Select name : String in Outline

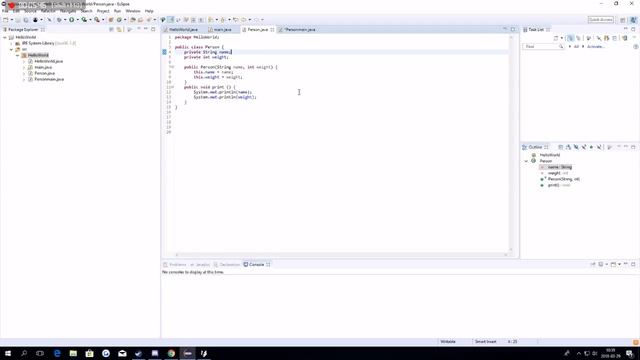(x=560, y=167)
